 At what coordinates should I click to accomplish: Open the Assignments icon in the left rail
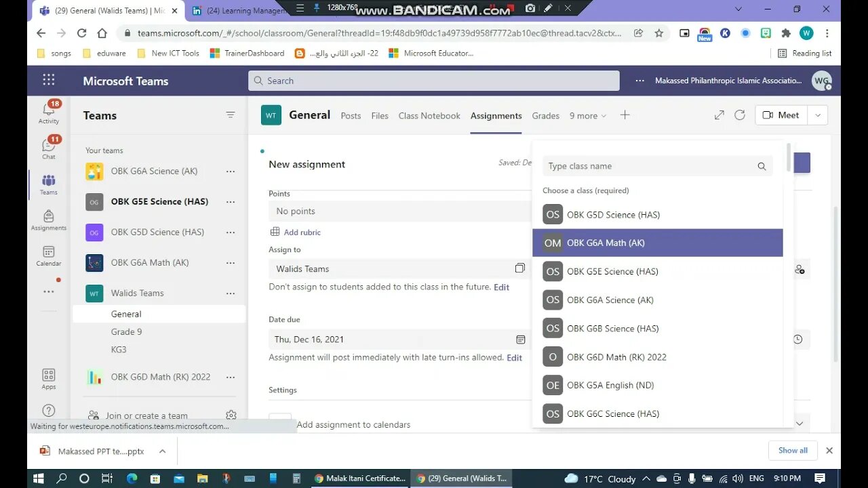coord(49,220)
